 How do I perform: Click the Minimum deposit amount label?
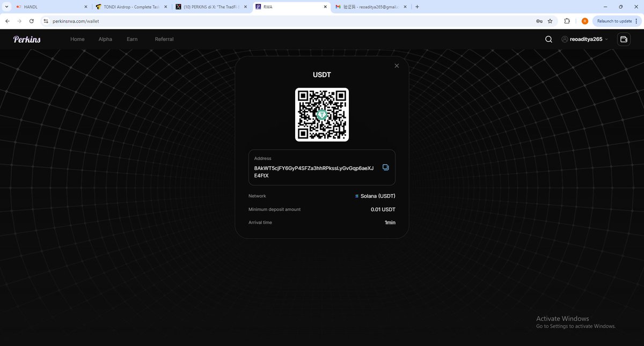point(274,209)
